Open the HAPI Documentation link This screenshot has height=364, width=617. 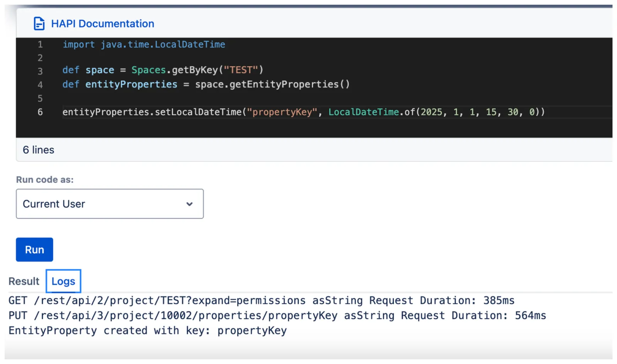(x=103, y=24)
